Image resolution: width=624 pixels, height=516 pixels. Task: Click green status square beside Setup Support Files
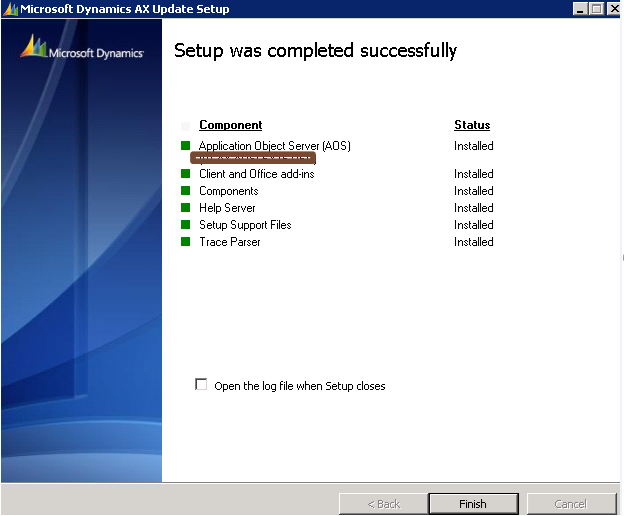coord(185,224)
